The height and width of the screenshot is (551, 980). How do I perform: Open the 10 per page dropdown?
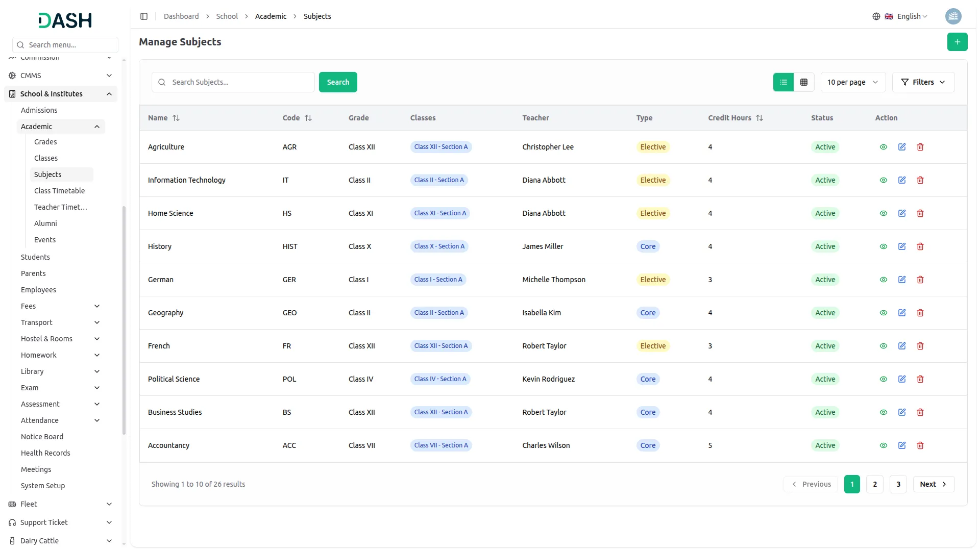click(852, 82)
